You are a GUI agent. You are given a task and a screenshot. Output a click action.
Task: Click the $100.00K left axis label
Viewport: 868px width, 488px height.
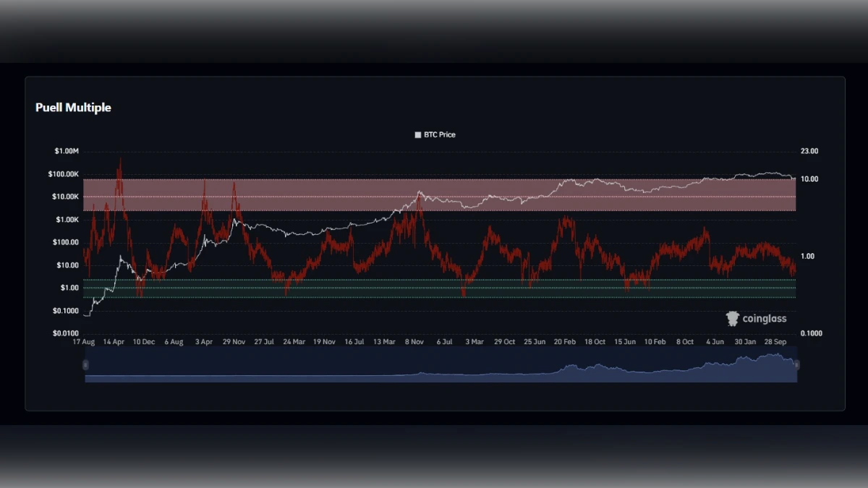(63, 174)
